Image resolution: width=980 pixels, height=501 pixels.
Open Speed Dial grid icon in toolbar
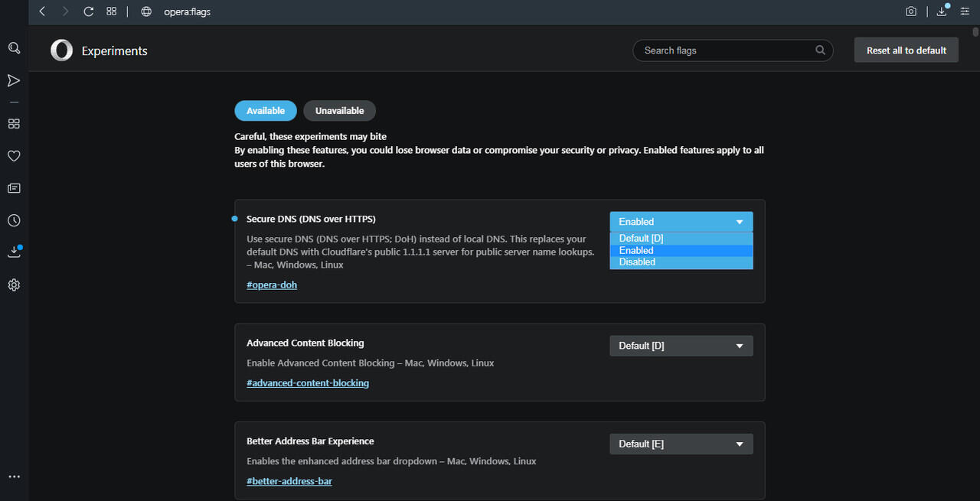point(112,11)
